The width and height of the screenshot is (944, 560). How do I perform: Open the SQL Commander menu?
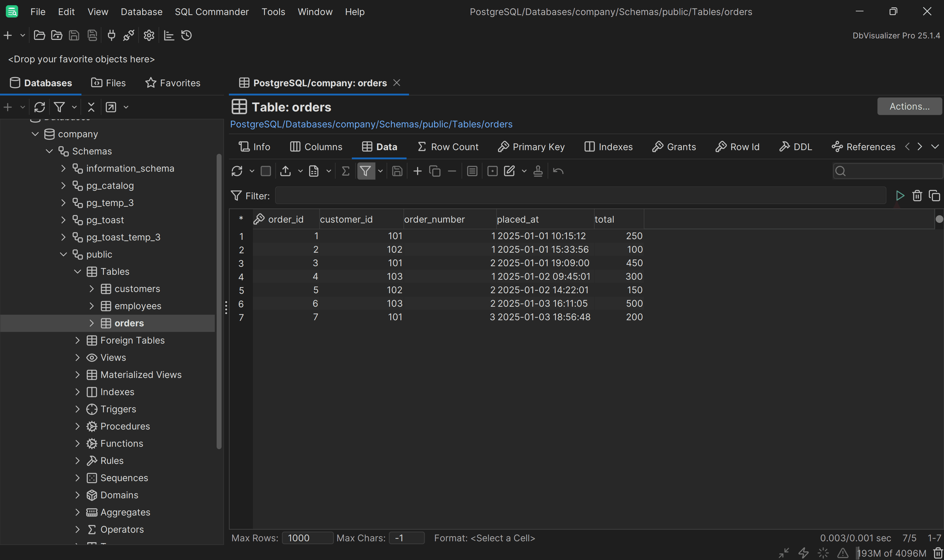[x=211, y=12]
